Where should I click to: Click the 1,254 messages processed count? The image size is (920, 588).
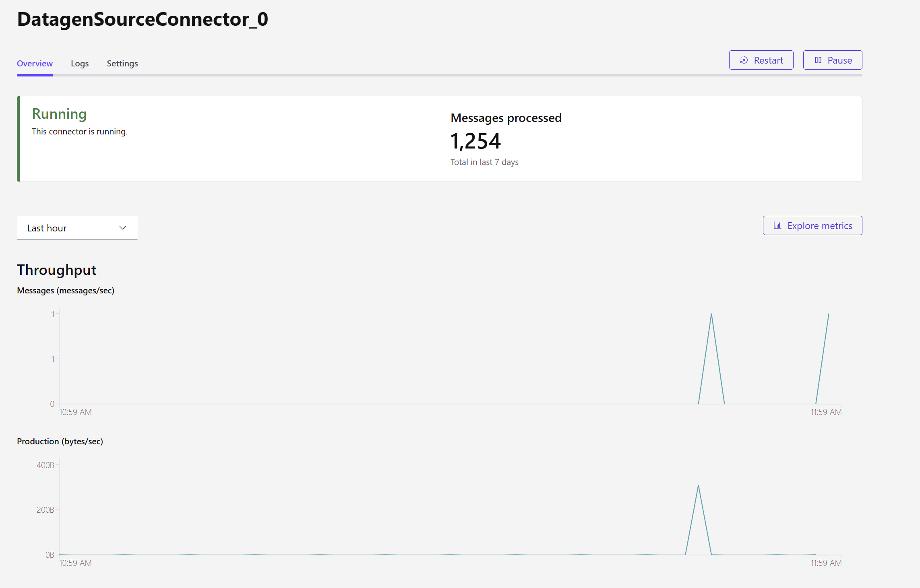click(x=476, y=141)
